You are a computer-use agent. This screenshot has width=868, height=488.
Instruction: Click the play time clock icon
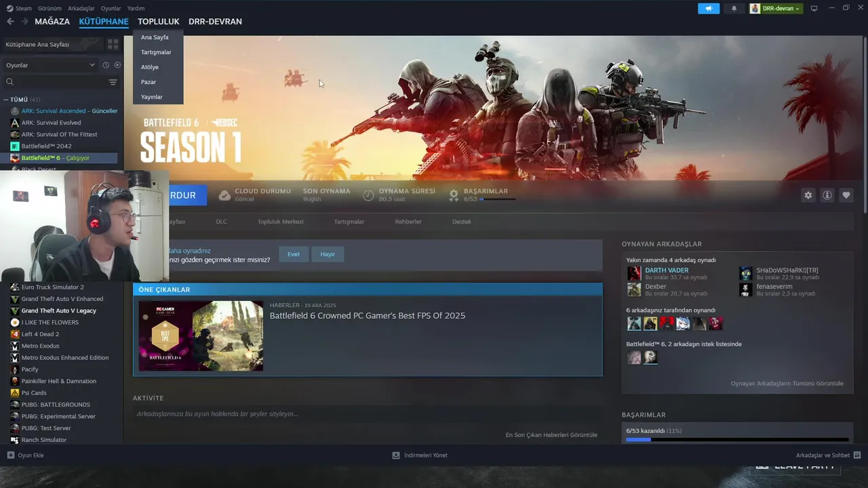pyautogui.click(x=368, y=195)
